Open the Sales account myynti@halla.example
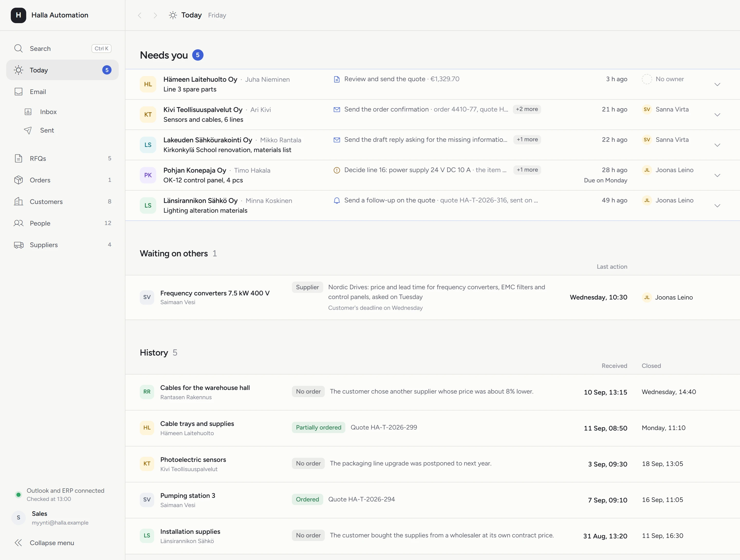740x560 pixels. (62, 518)
